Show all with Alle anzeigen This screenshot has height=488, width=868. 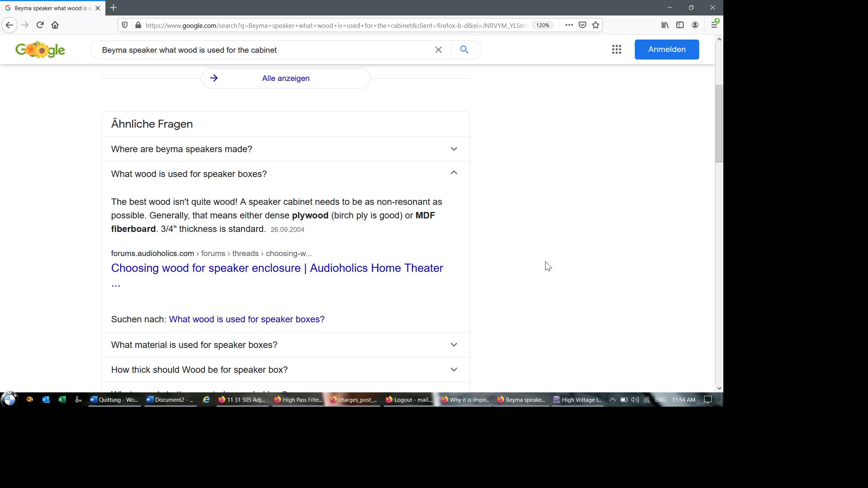[286, 78]
